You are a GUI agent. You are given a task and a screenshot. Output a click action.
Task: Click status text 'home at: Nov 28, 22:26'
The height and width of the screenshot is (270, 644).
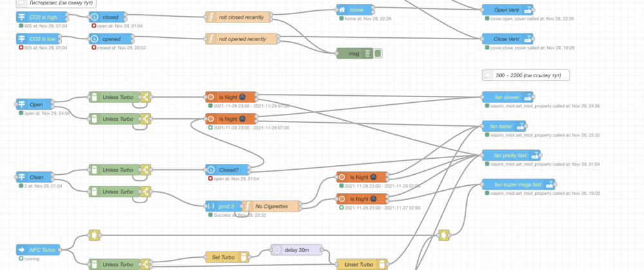[366, 19]
